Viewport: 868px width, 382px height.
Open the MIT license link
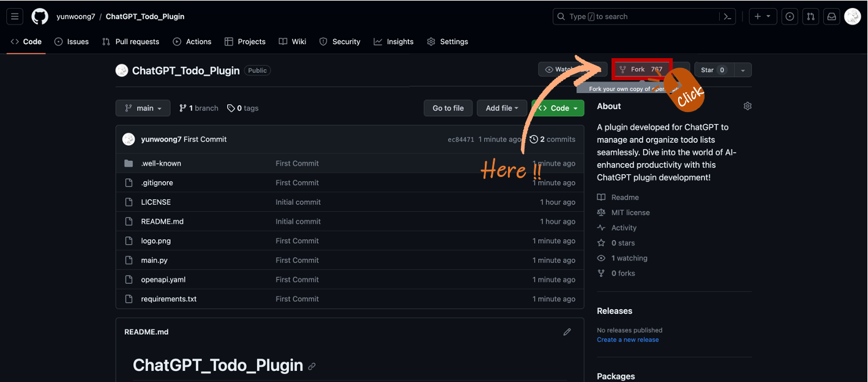point(624,212)
